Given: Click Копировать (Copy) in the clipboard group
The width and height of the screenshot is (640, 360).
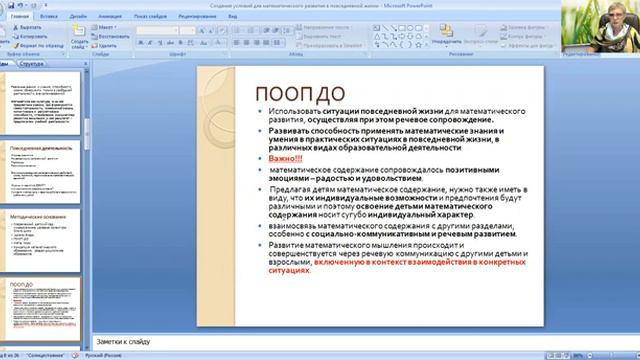Looking at the screenshot, I should point(29,36).
